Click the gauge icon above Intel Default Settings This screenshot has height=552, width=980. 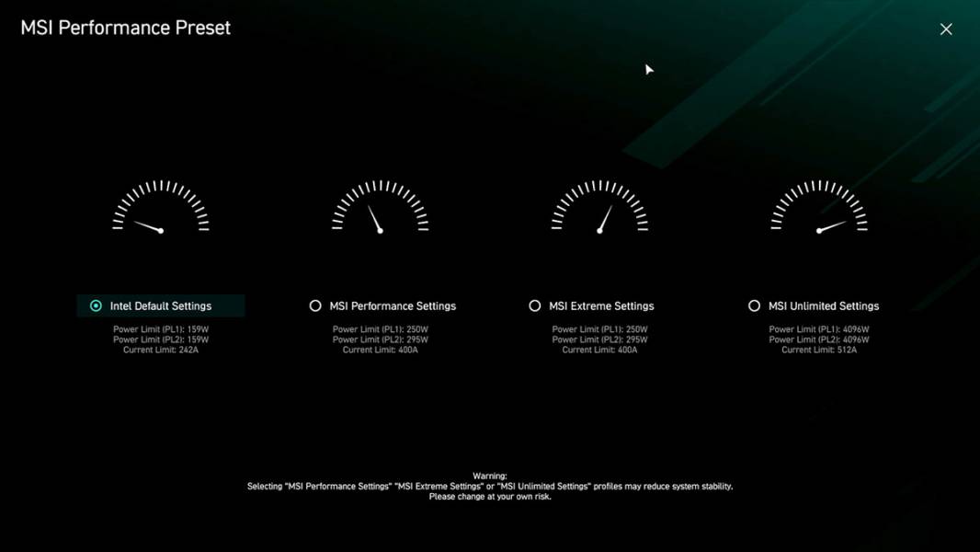[x=161, y=207]
